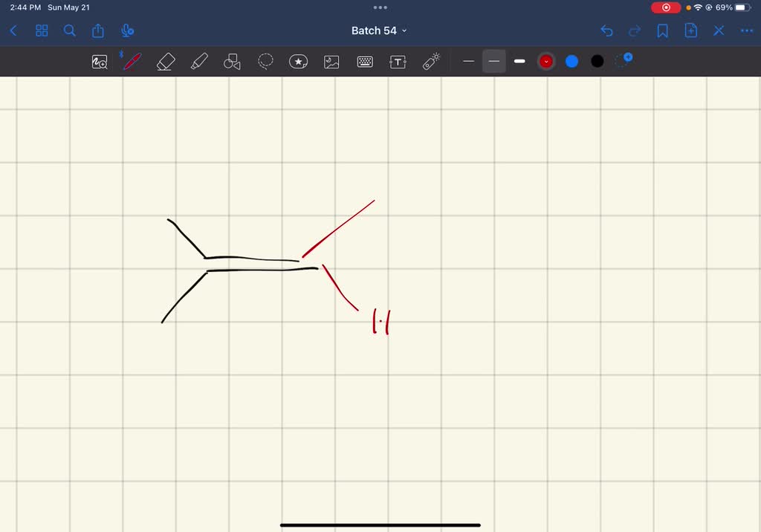Screen dimensions: 761x532
Task: Open the page thumbnails view
Action: coord(42,30)
